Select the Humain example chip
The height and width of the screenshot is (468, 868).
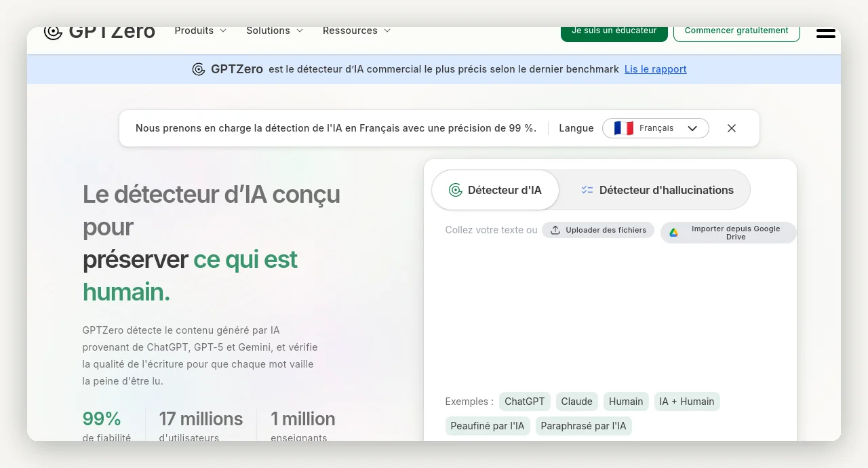(626, 402)
